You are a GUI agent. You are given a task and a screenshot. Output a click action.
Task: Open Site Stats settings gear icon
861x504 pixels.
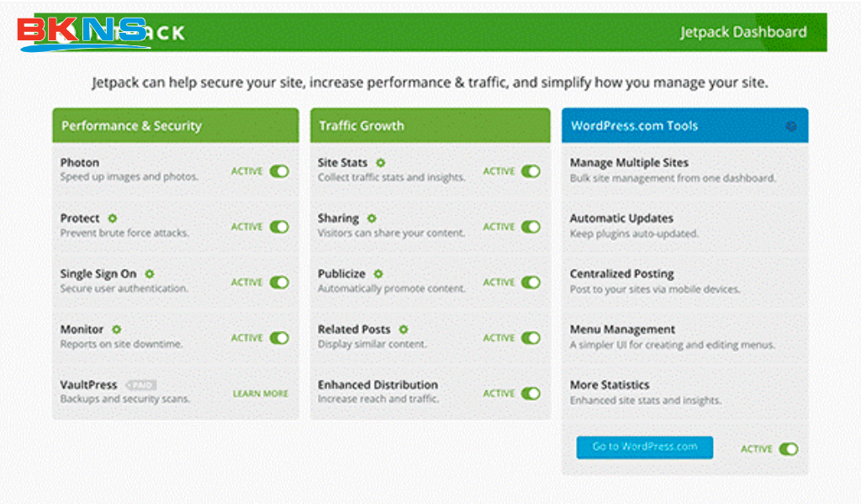[381, 163]
